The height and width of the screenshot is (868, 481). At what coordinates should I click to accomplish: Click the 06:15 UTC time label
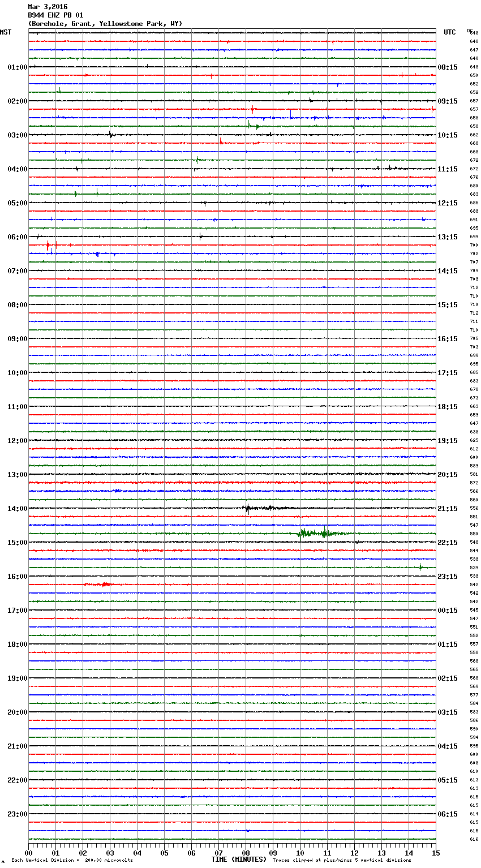tap(448, 814)
